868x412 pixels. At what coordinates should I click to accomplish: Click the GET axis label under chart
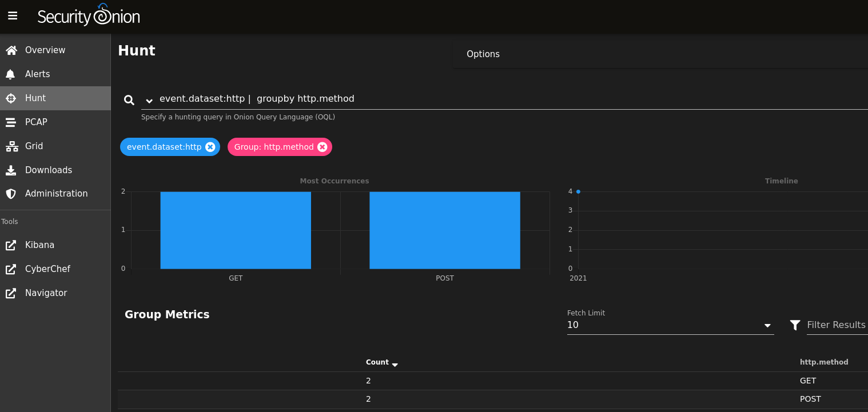point(236,278)
